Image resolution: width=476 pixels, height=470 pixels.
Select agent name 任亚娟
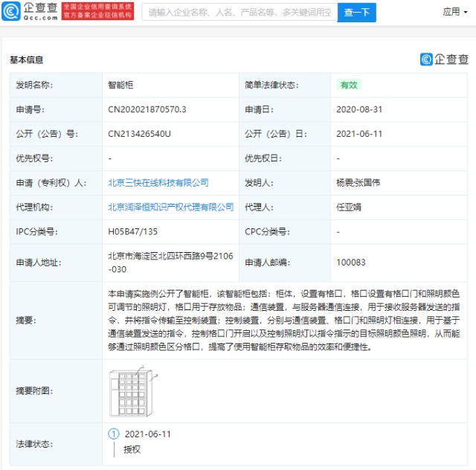[349, 207]
